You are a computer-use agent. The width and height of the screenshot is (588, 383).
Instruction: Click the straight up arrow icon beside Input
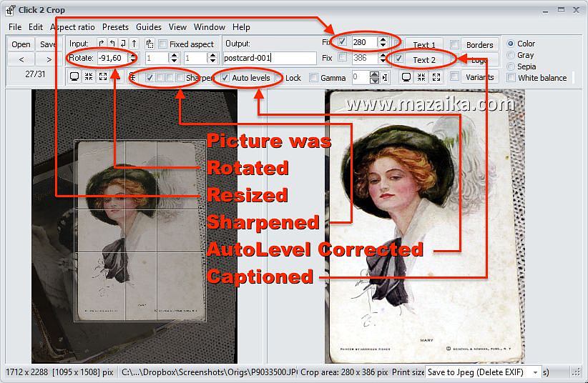134,44
